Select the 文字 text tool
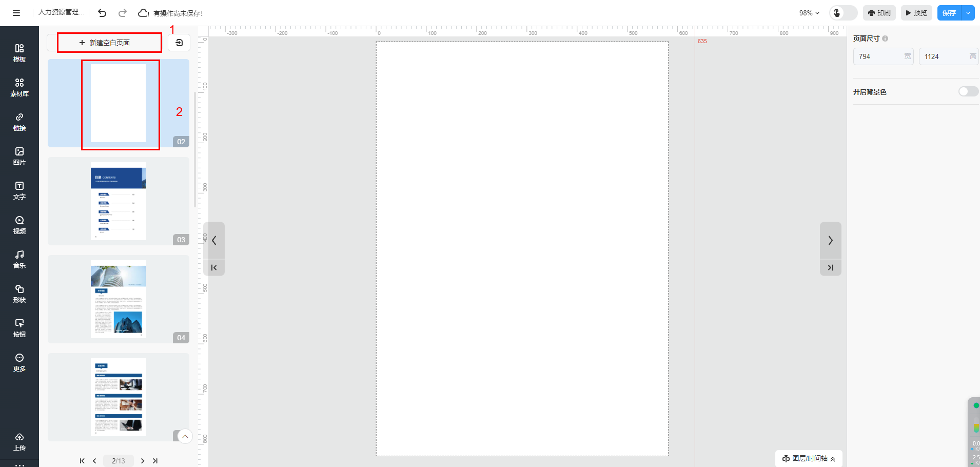Viewport: 980px width, 467px height. [19, 190]
